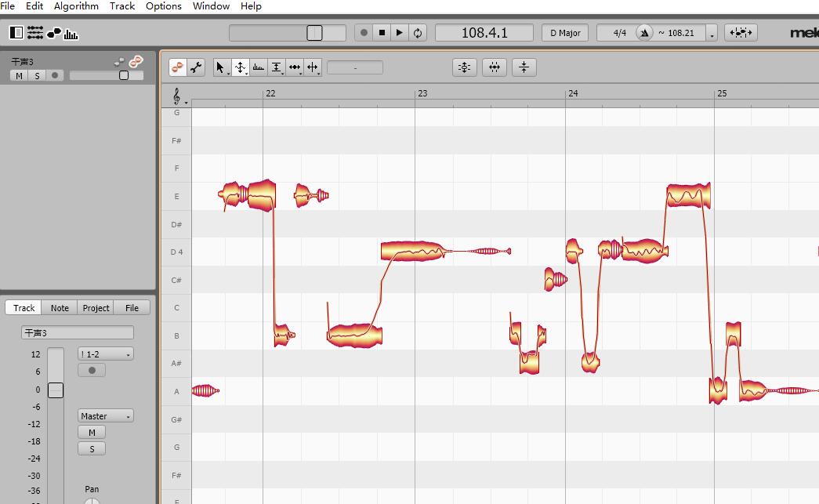
Task: Switch to the File inspector tab
Action: click(132, 307)
